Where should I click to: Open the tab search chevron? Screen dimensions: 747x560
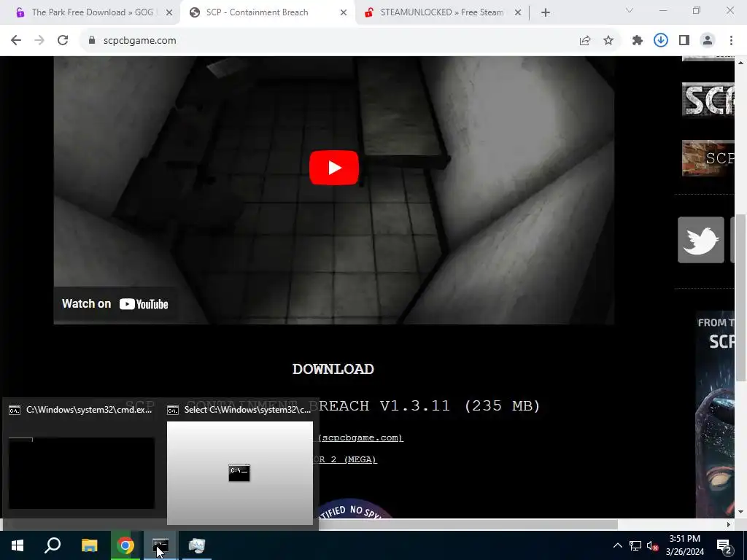pyautogui.click(x=630, y=10)
